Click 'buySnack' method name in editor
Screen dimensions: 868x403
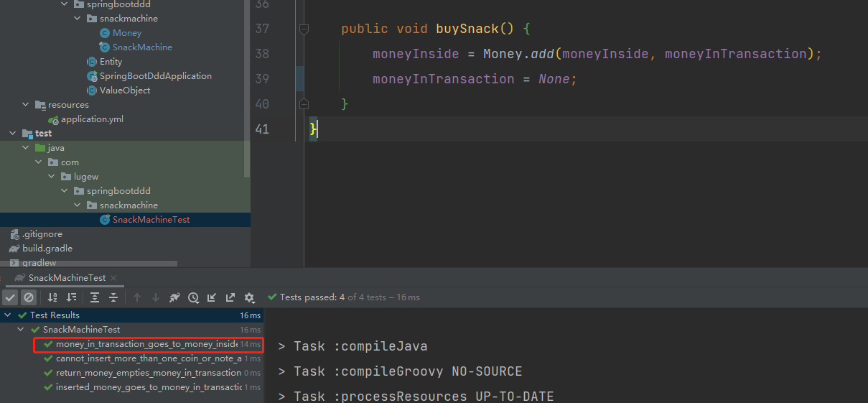467,29
